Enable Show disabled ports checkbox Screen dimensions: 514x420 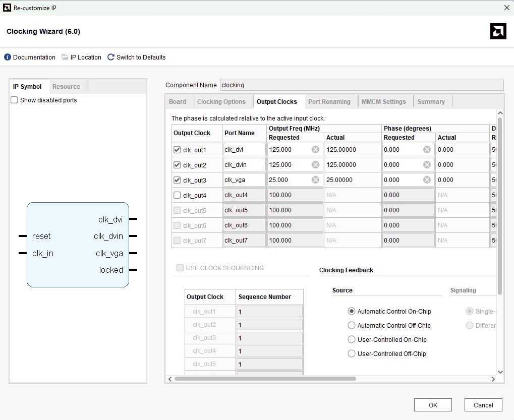pos(15,100)
